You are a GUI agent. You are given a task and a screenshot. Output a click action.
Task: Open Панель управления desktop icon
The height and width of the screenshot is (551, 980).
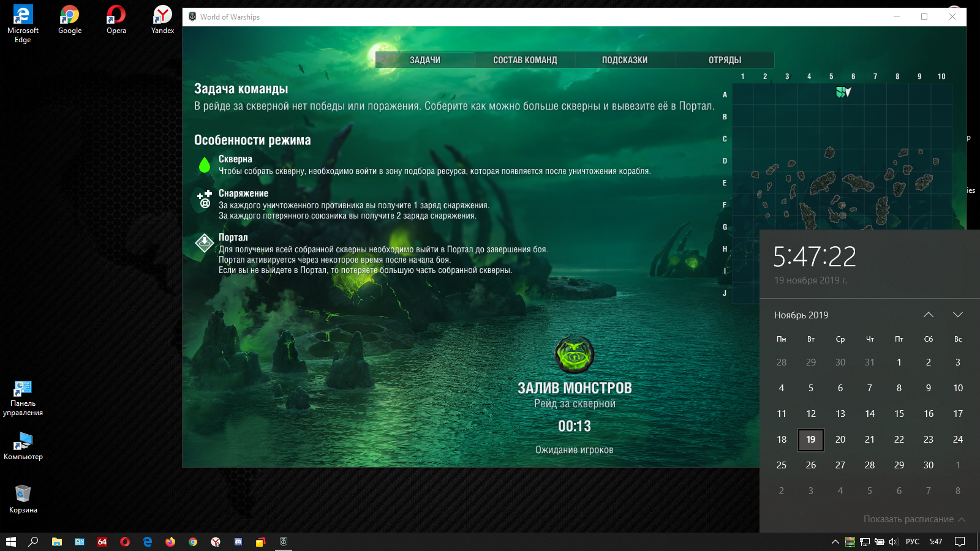pos(23,398)
